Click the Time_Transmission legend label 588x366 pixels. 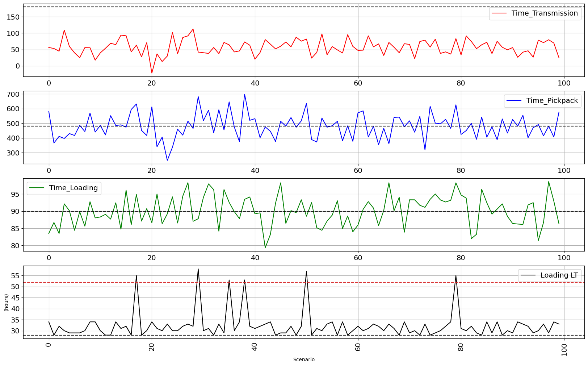544,13
